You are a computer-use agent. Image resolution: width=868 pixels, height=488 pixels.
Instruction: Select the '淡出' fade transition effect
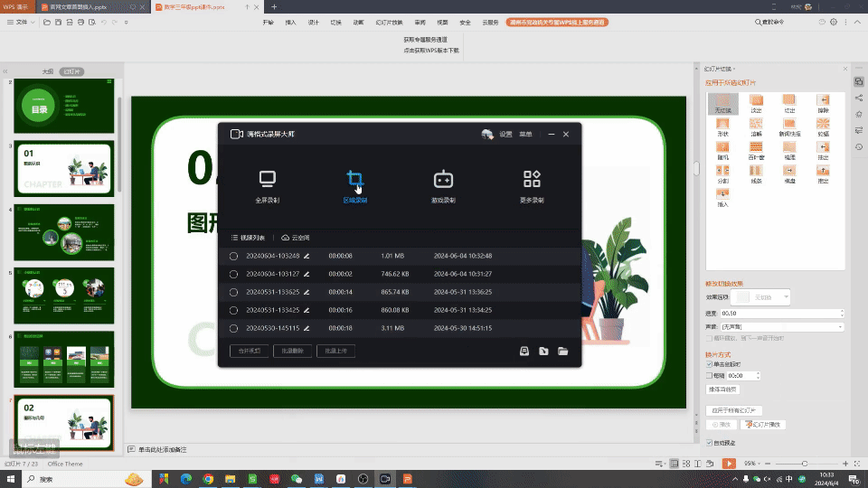click(756, 103)
